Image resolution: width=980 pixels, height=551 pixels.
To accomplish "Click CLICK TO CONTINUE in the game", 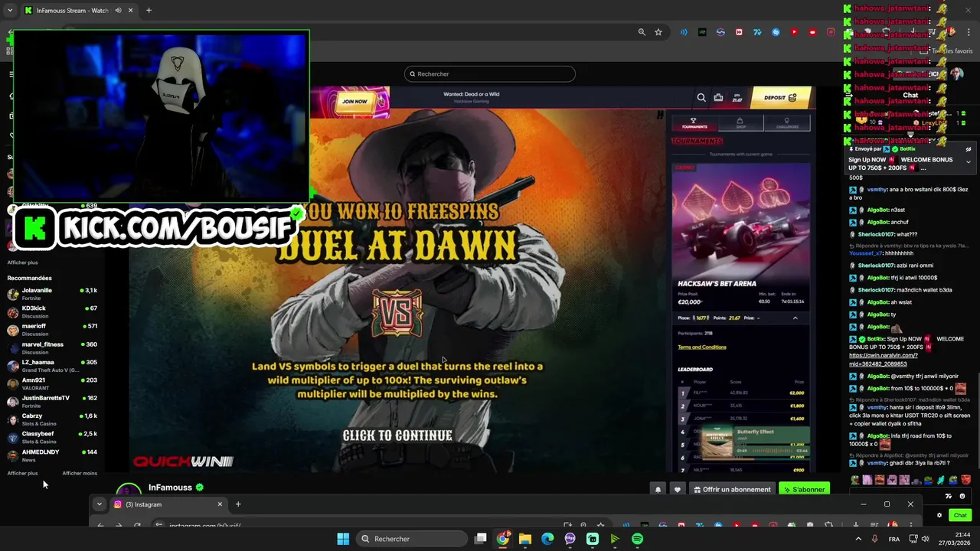I will click(397, 435).
